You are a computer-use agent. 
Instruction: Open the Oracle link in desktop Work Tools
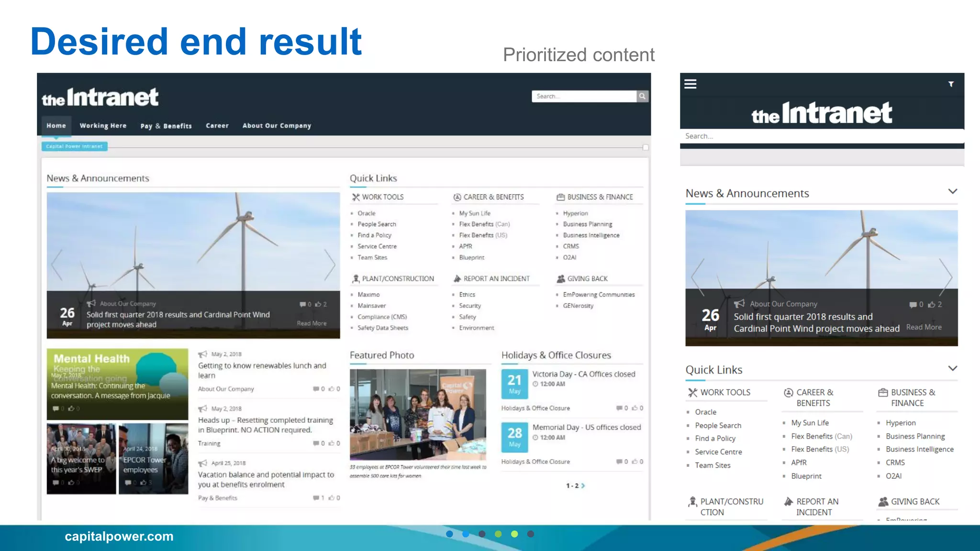point(367,213)
